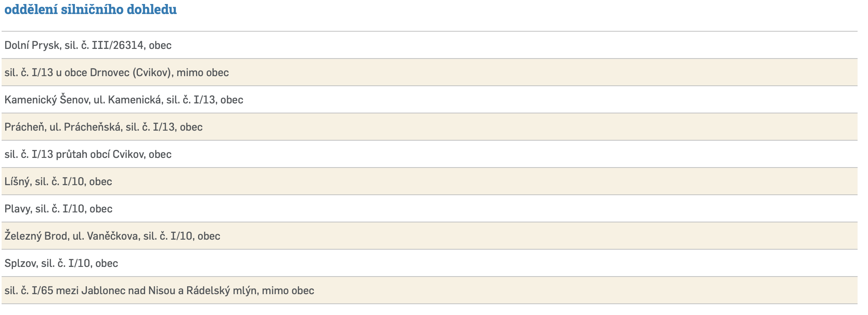The height and width of the screenshot is (315, 868).
Task: Click the road number III/26314 text
Action: pos(117,45)
